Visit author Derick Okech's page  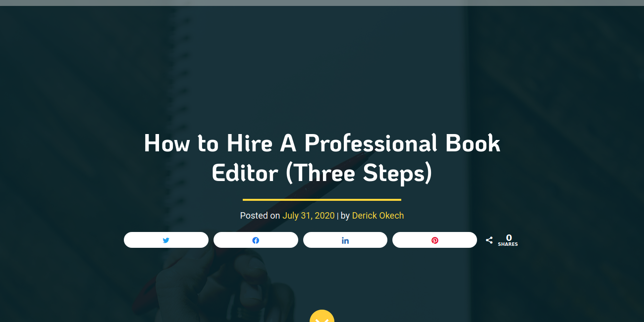tap(377, 216)
